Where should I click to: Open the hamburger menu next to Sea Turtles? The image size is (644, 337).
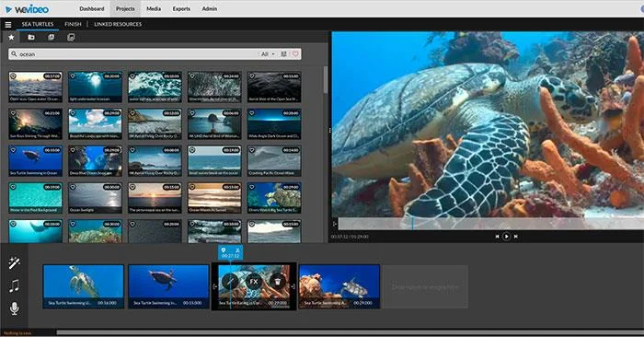click(x=7, y=25)
